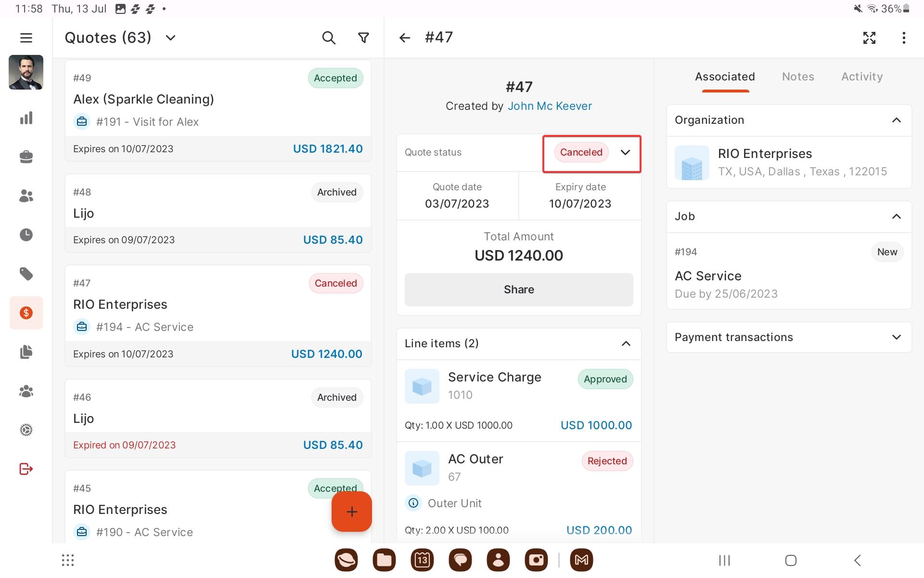Collapse the Organization section
924x578 pixels.
pos(896,120)
